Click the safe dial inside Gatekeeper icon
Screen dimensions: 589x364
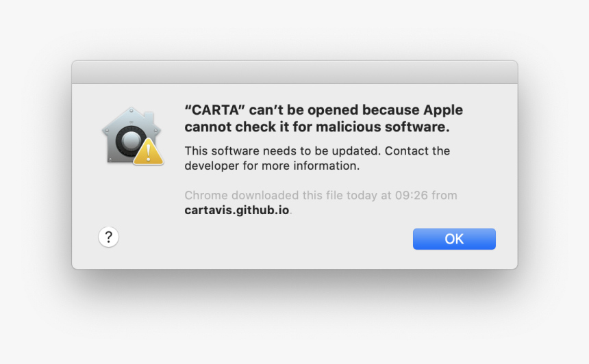[130, 141]
